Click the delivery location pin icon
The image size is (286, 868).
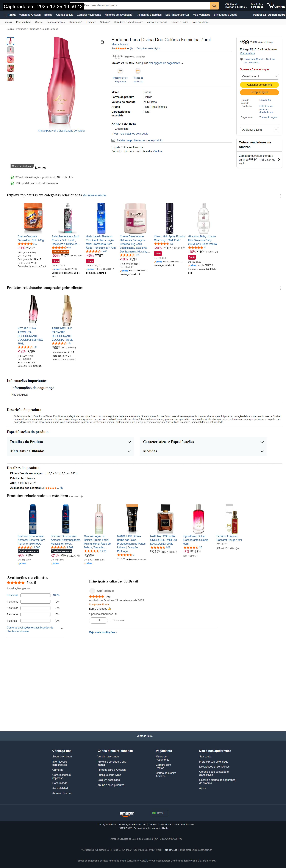coord(241,59)
